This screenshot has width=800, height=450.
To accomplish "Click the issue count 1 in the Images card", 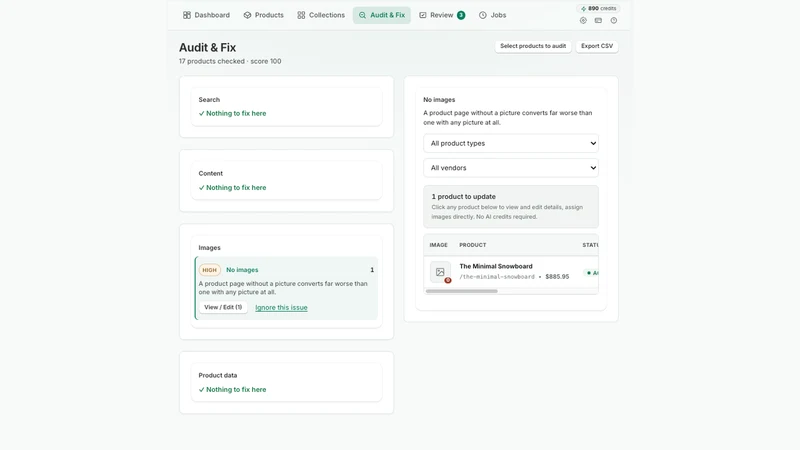I will point(372,270).
